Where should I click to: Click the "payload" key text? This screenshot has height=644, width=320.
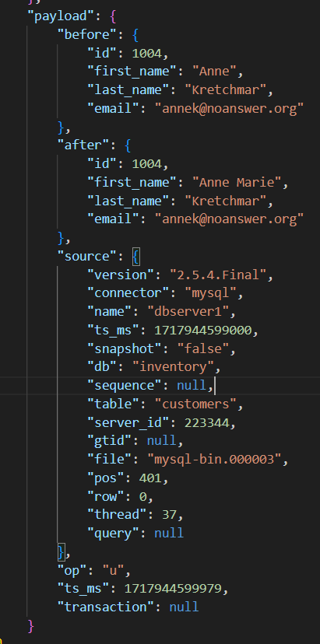coord(58,16)
